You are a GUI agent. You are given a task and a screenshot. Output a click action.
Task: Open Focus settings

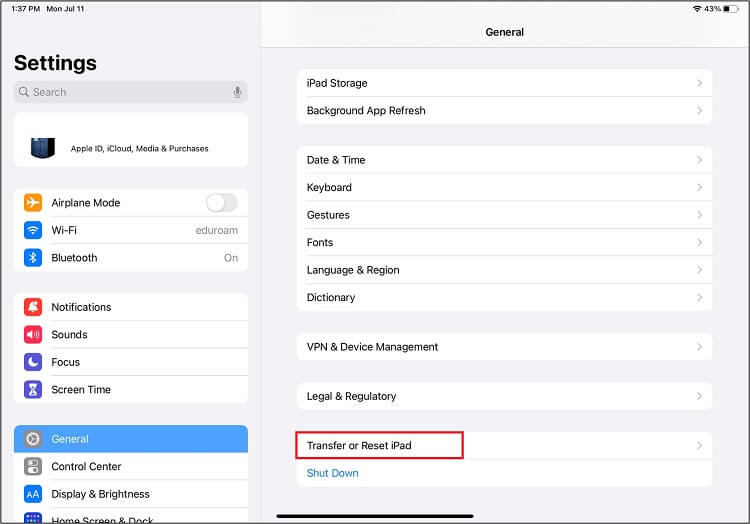point(131,362)
